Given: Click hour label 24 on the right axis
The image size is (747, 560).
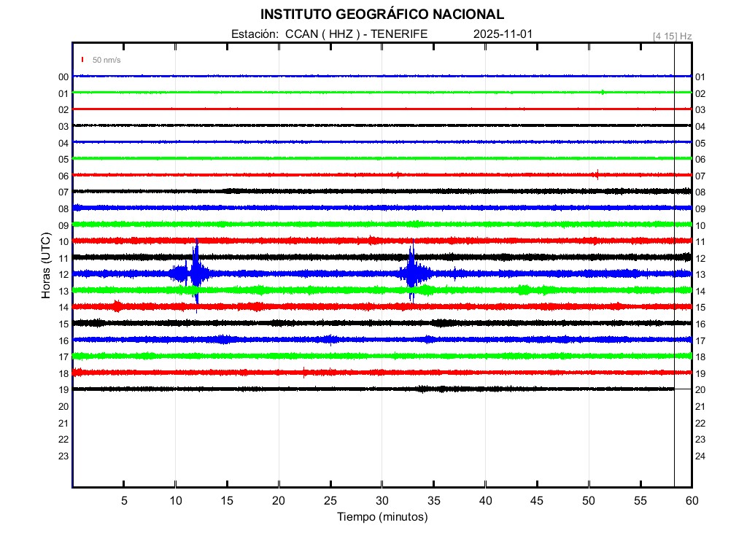Looking at the screenshot, I should (700, 456).
